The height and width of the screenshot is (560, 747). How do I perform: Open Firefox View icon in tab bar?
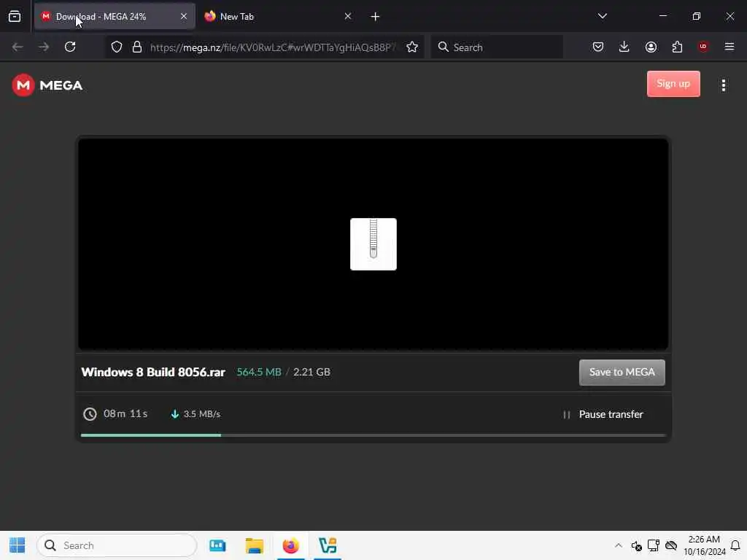point(15,16)
